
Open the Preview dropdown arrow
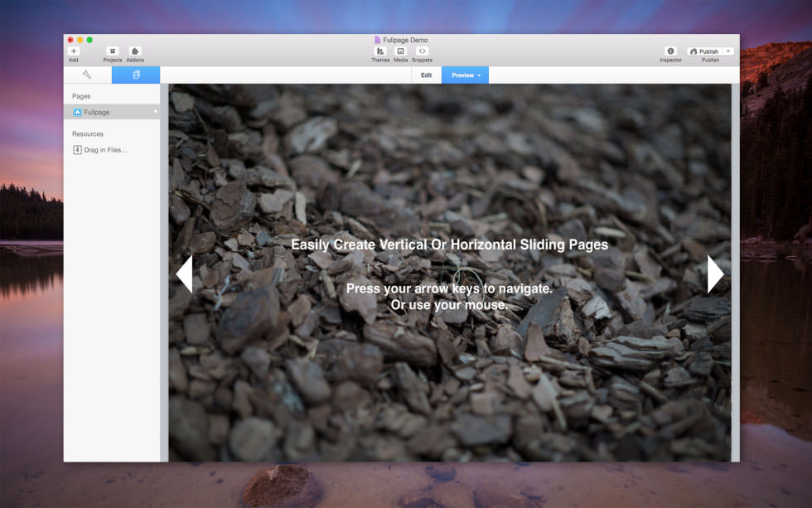[x=480, y=75]
